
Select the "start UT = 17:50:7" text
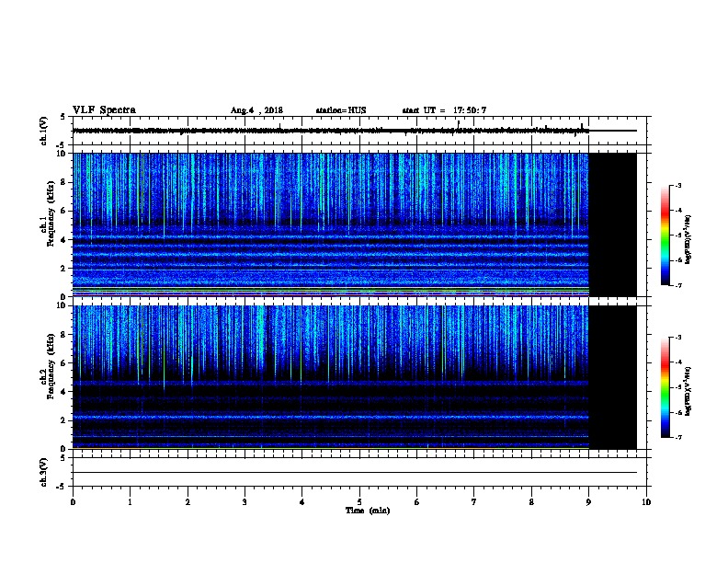(444, 110)
